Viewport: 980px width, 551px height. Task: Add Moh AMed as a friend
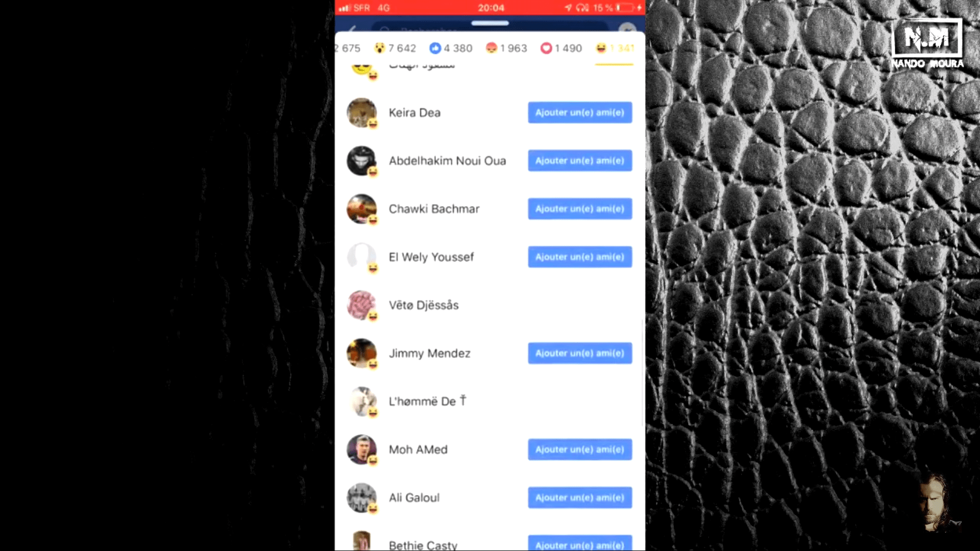tap(580, 449)
